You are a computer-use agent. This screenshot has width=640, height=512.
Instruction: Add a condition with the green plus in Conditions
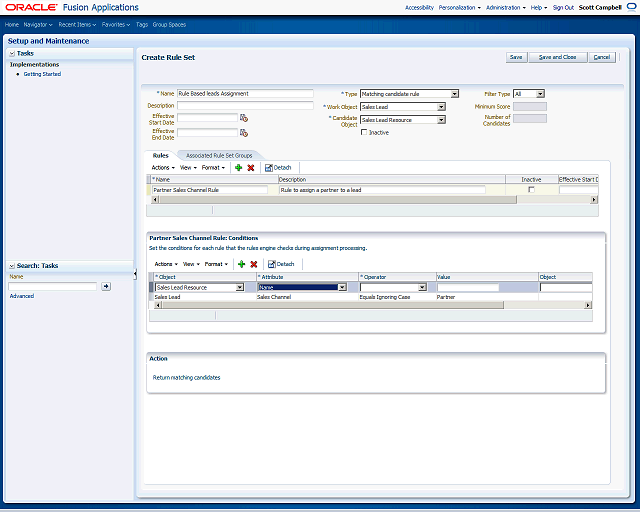pos(242,264)
